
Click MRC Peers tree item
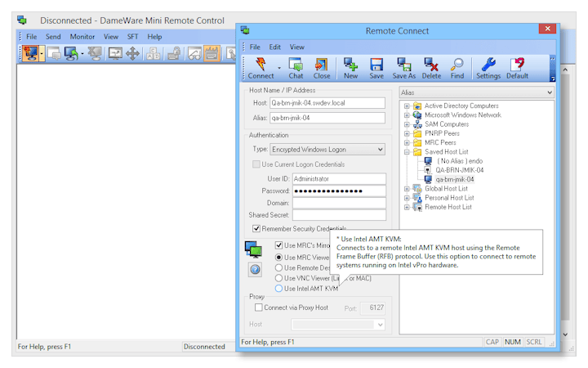click(440, 142)
